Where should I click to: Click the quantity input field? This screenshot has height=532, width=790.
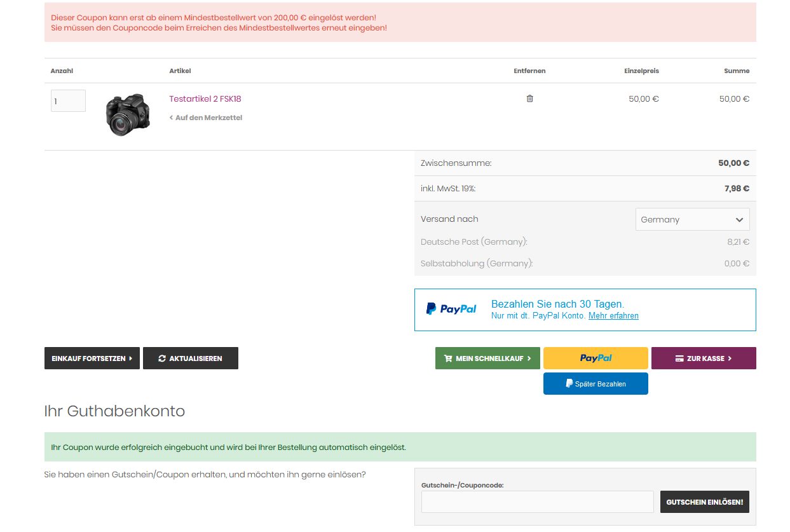[68, 101]
